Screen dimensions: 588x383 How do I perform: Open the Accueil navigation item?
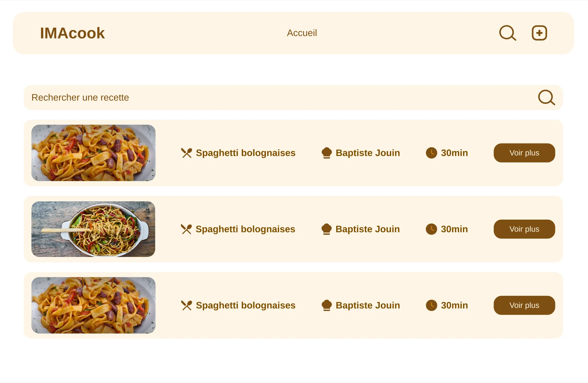(x=302, y=33)
